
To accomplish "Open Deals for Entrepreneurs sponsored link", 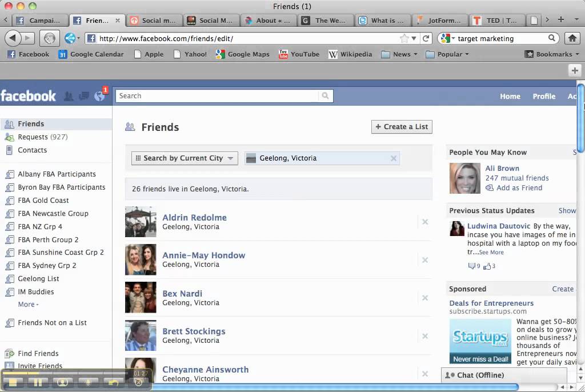I will [491, 303].
